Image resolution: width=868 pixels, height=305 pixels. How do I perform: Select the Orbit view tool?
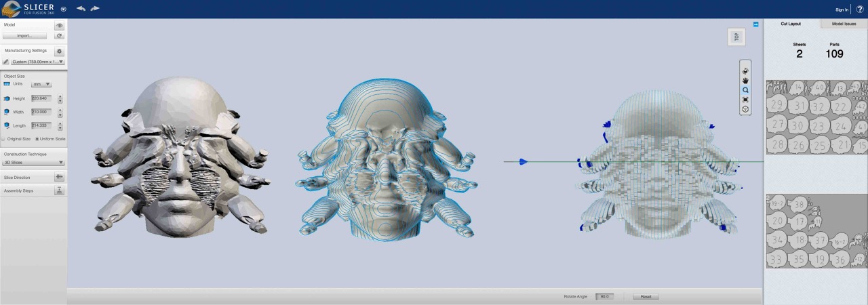tap(745, 70)
